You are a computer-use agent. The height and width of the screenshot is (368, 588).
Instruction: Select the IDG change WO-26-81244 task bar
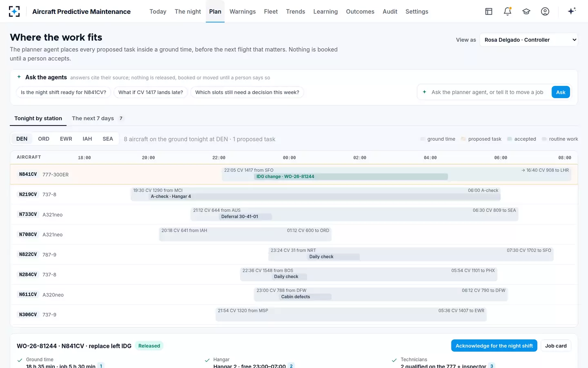coord(351,177)
